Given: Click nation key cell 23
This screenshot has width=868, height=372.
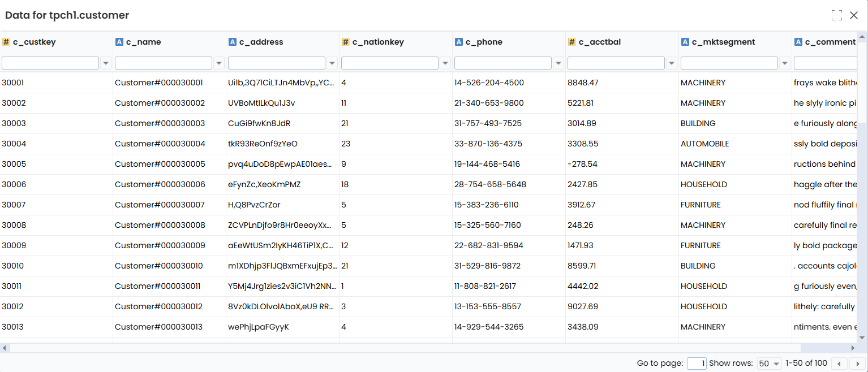Looking at the screenshot, I should [x=396, y=144].
